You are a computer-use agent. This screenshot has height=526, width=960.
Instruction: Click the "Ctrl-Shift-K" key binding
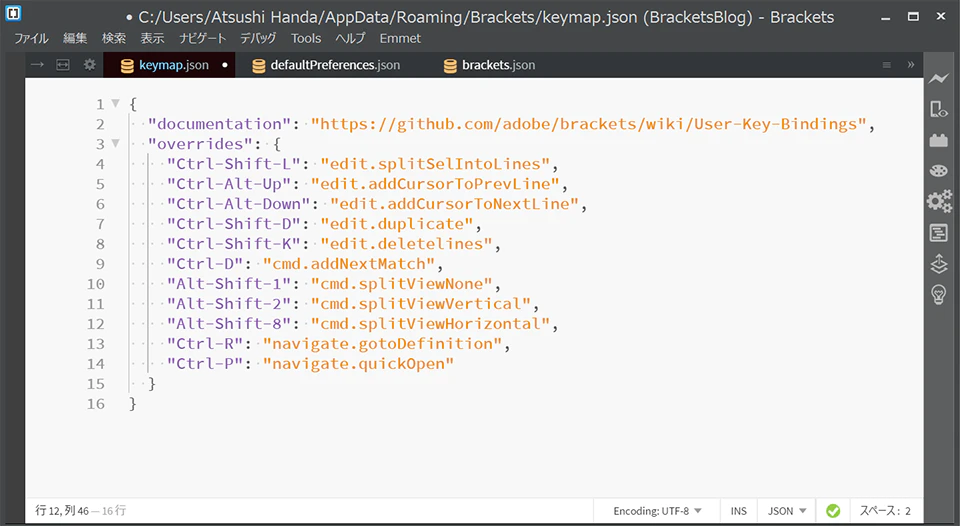tap(234, 244)
